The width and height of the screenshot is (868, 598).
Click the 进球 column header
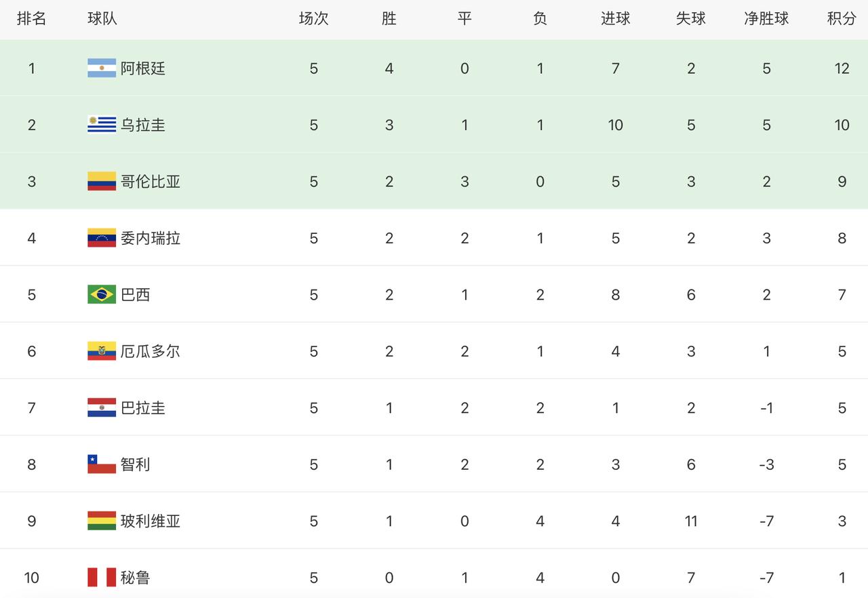click(x=616, y=18)
